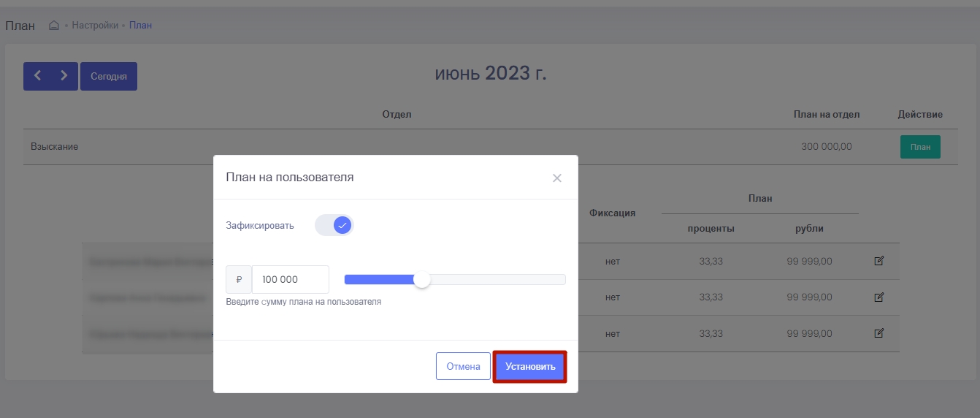Click the plan amount slider handle

coord(421,280)
